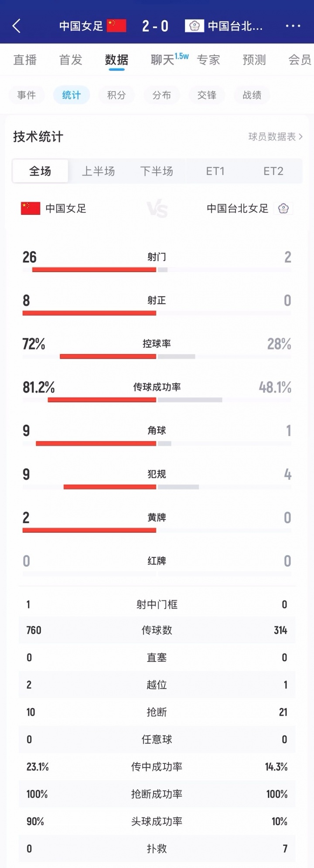The height and width of the screenshot is (868, 314).
Task: Switch to the 直播 tab
Action: (x=25, y=60)
